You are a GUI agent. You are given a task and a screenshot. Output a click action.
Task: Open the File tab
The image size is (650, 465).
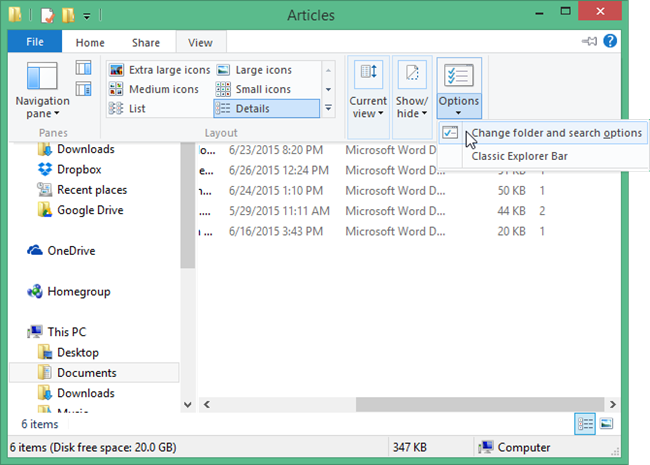click(35, 42)
